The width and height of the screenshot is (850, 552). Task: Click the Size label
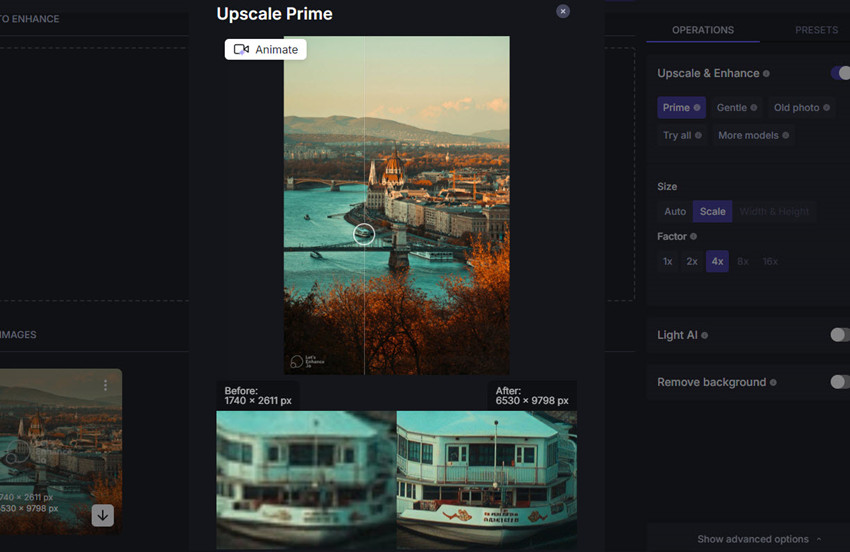point(667,187)
